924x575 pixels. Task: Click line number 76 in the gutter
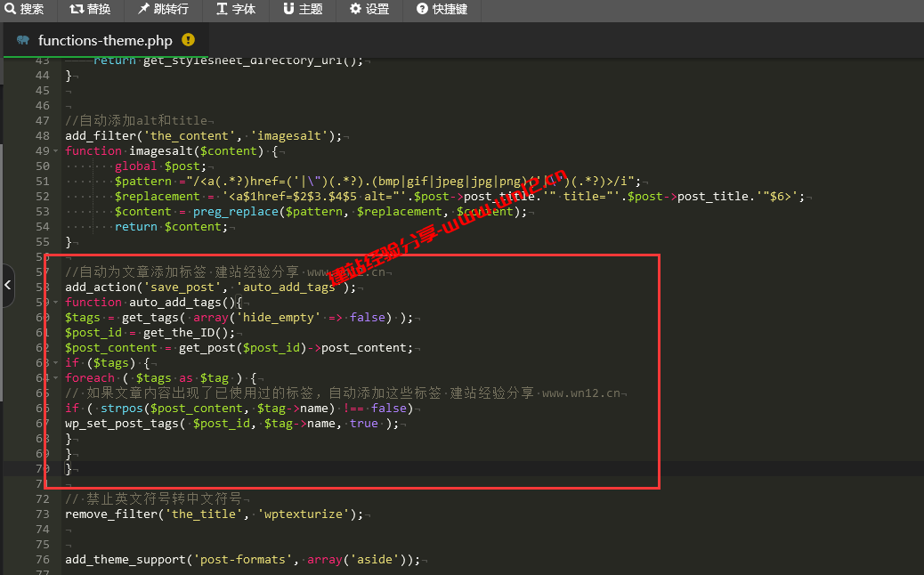point(42,560)
